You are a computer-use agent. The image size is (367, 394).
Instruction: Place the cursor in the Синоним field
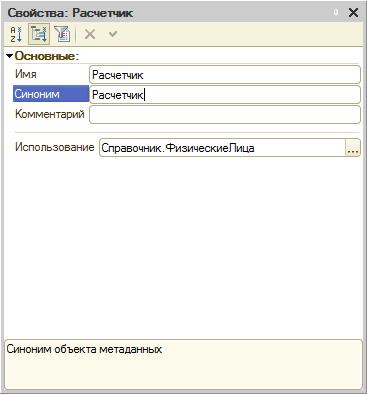(225, 95)
